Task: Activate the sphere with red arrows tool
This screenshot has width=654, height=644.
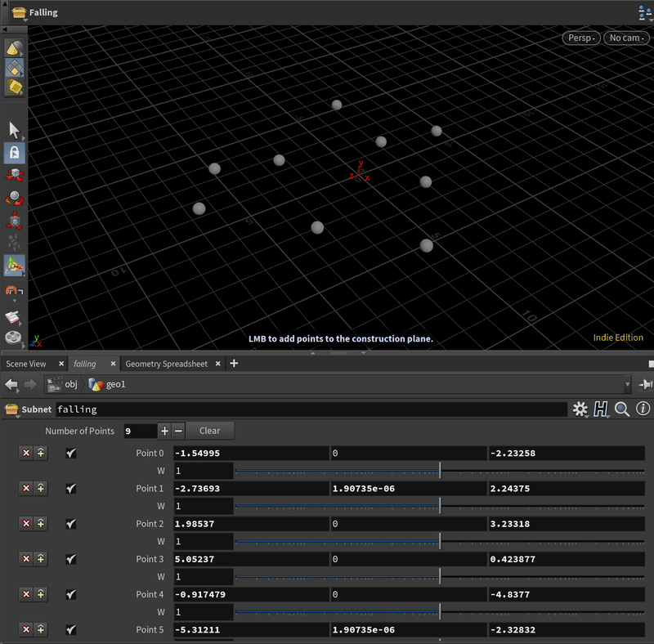Action: point(14,198)
